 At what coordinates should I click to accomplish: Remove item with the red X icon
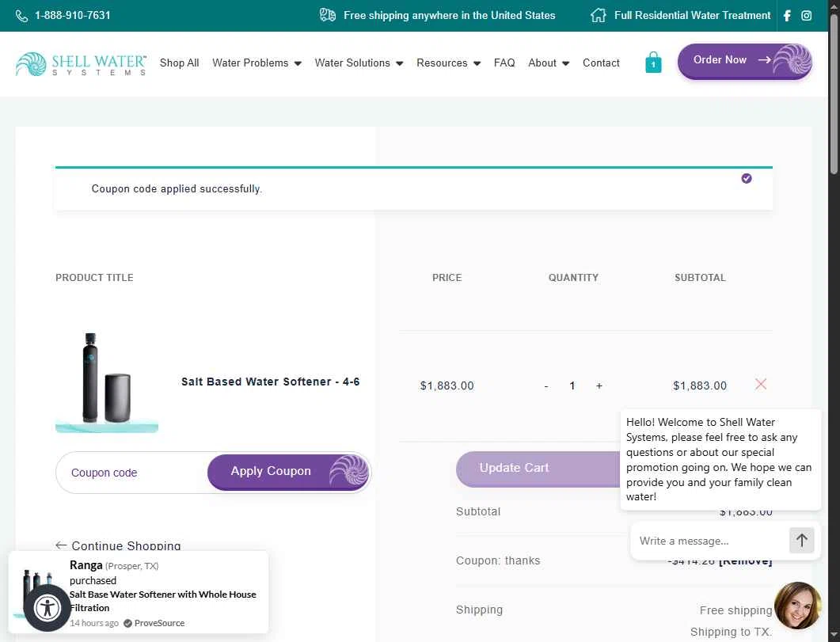[x=761, y=384]
